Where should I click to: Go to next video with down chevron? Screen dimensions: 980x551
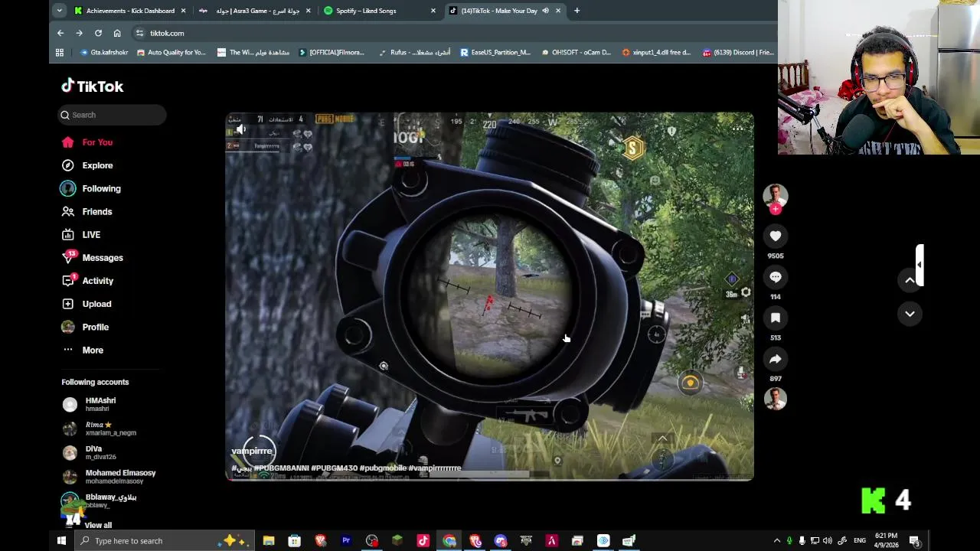click(910, 314)
